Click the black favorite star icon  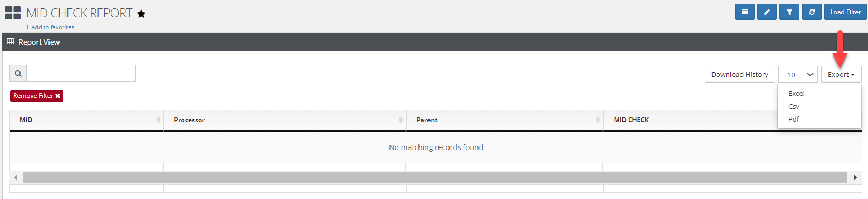click(x=141, y=14)
